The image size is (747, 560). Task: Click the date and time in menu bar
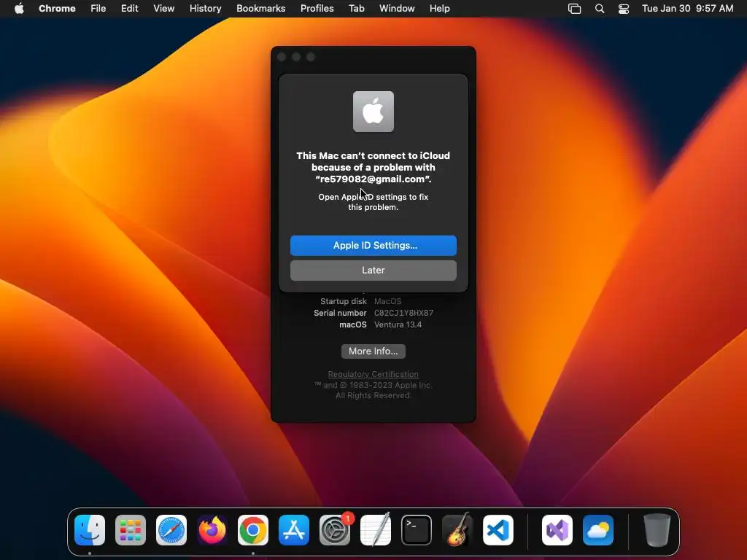(687, 9)
